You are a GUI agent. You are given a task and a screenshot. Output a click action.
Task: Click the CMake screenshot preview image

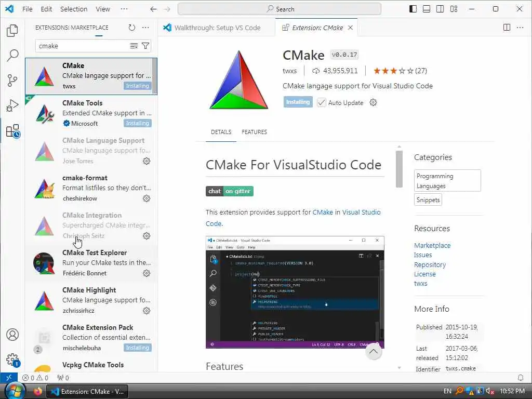pos(295,292)
